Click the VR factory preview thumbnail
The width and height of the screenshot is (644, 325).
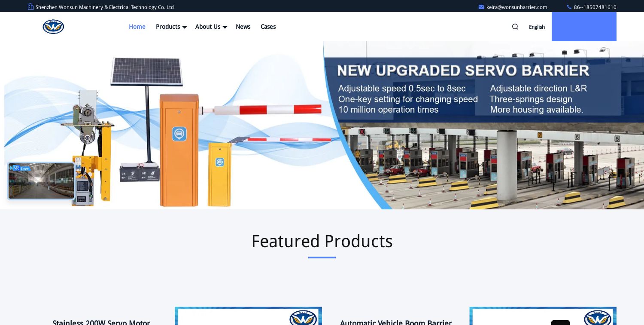[41, 181]
